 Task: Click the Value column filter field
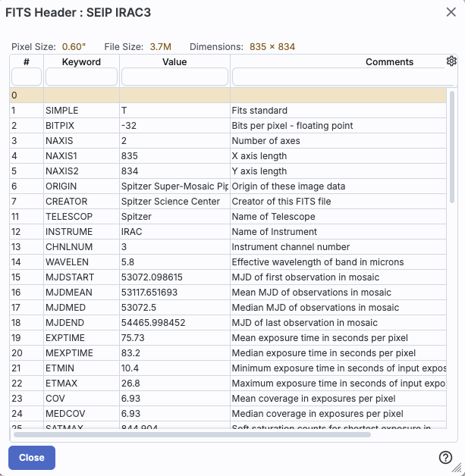[174, 77]
